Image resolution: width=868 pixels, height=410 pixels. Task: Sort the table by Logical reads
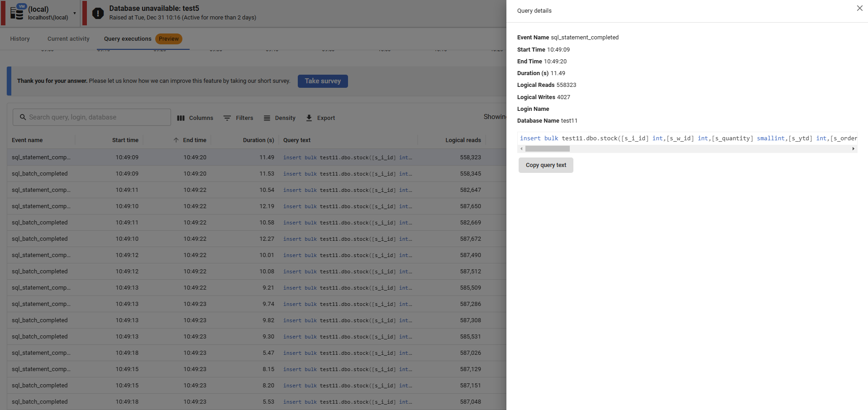coord(463,140)
